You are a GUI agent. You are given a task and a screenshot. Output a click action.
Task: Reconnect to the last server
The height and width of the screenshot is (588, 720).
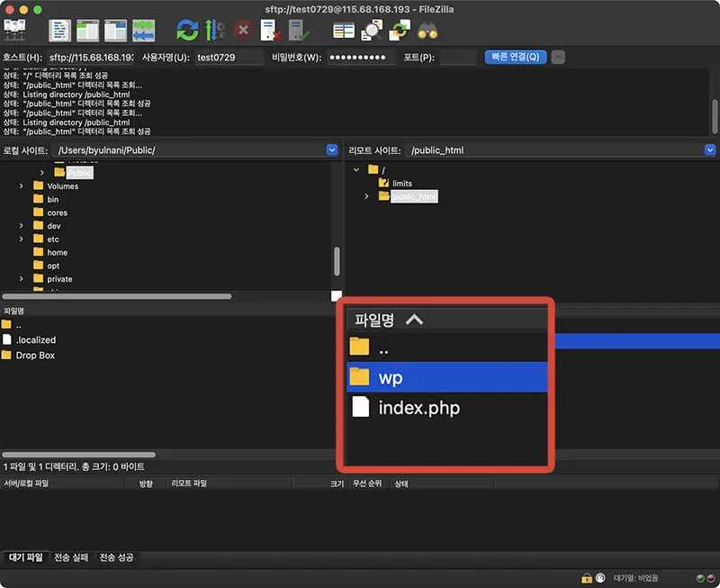tap(299, 31)
